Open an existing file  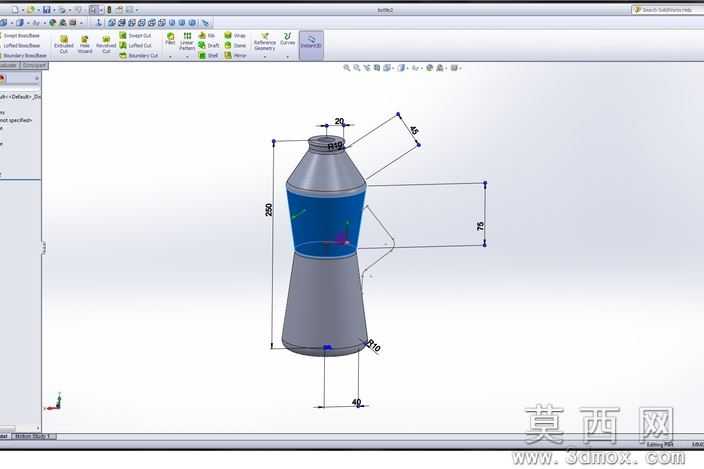pyautogui.click(x=31, y=10)
